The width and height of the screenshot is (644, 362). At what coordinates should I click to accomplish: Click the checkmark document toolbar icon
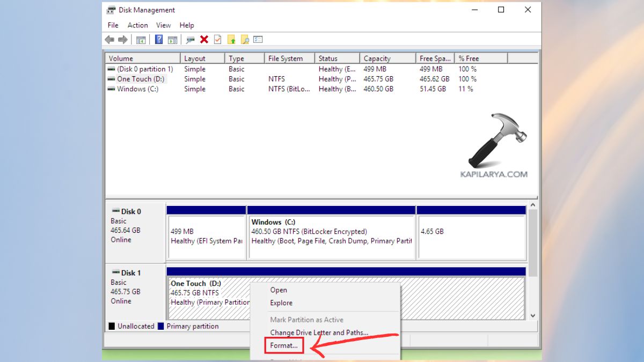(217, 39)
